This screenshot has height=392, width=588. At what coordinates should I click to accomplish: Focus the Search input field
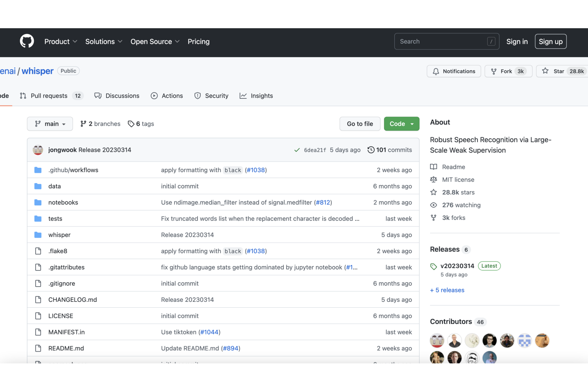coord(447,42)
